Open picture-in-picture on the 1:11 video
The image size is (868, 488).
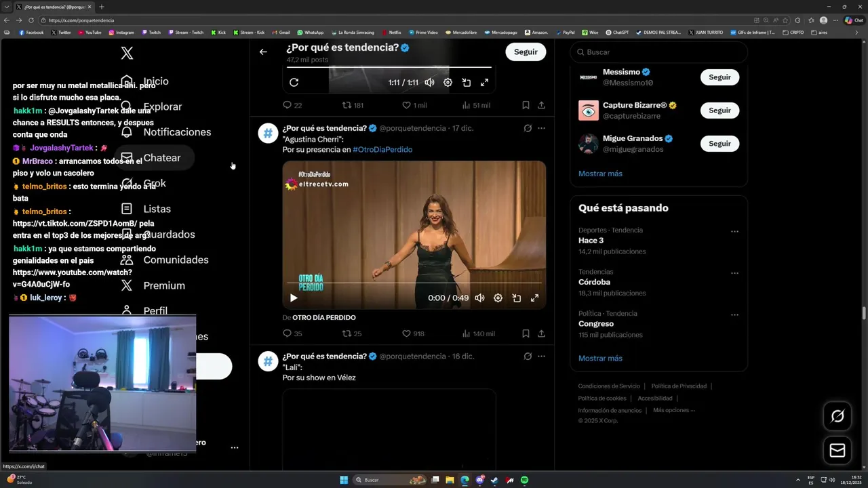[467, 83]
